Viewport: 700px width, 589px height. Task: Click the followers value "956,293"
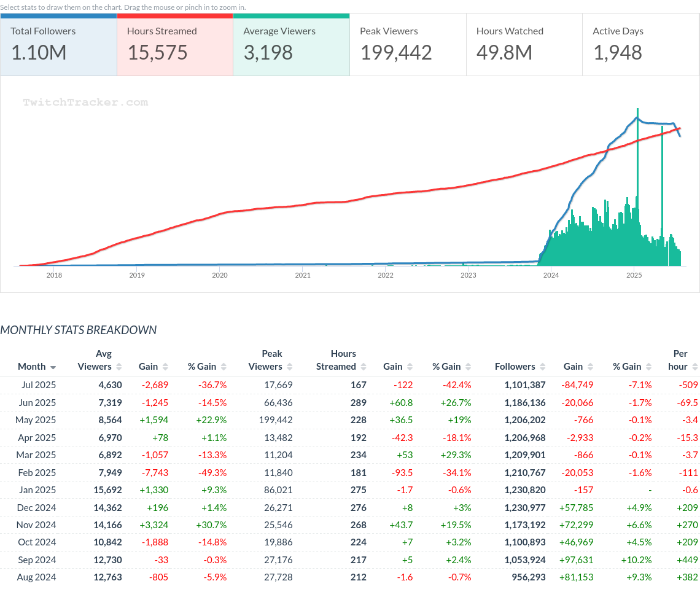tap(529, 577)
